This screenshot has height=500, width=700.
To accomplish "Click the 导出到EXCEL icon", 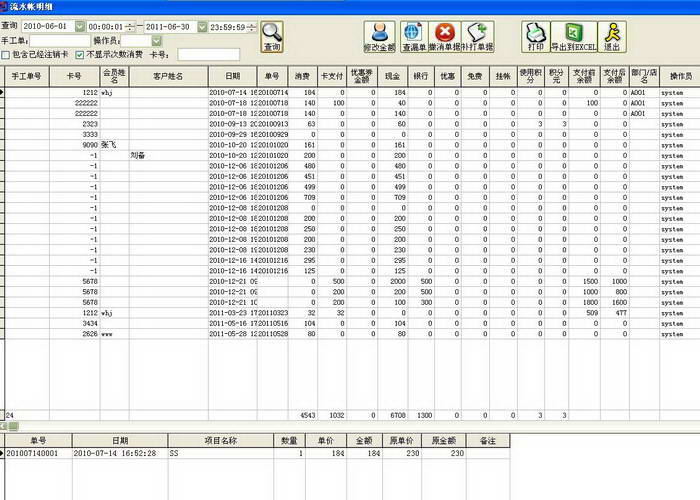I will tap(574, 37).
